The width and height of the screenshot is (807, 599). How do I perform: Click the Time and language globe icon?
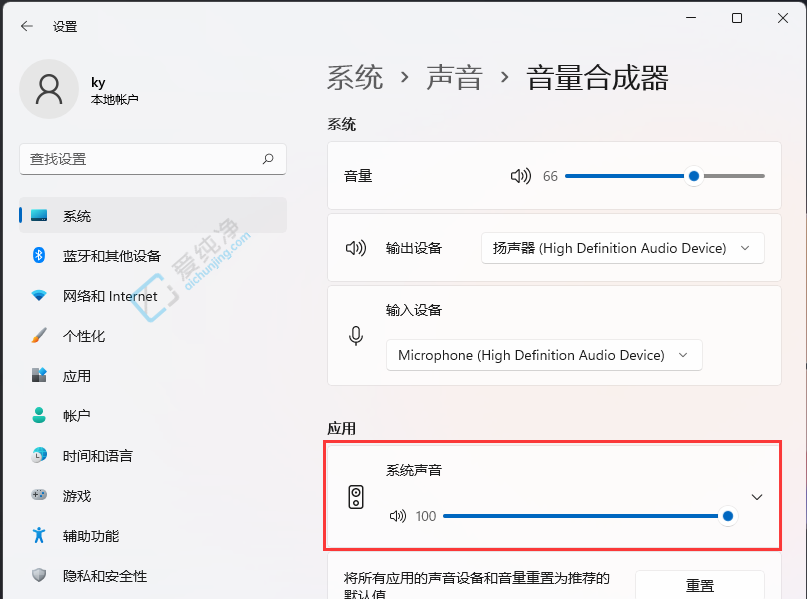pyautogui.click(x=39, y=455)
